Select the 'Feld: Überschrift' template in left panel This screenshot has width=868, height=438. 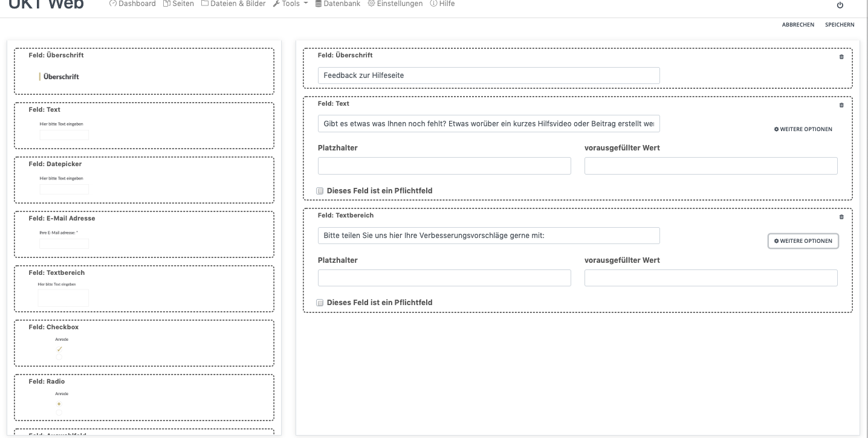[x=144, y=71]
